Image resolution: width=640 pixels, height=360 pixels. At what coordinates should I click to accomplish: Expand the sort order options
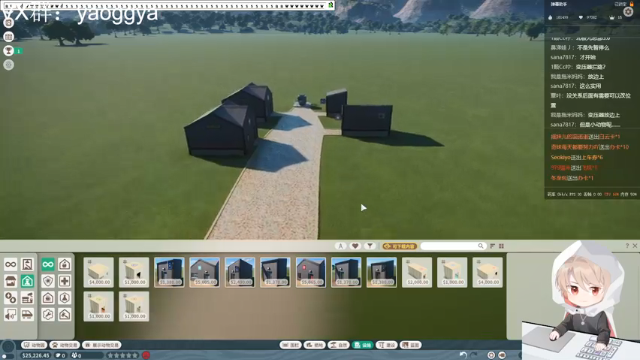tap(492, 246)
